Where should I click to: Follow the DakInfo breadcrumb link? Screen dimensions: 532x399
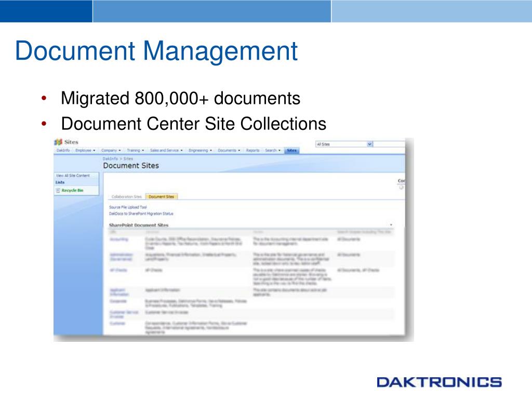pos(110,159)
